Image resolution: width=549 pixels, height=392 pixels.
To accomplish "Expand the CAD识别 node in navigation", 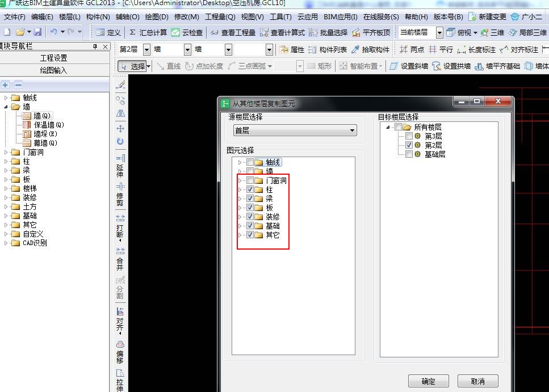I will (6, 243).
